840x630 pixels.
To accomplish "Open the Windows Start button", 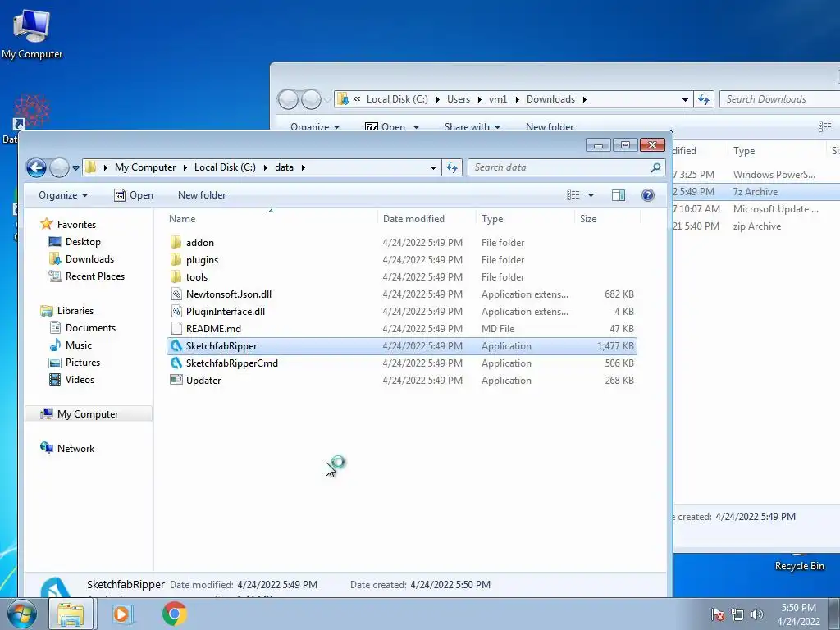I will pos(21,614).
